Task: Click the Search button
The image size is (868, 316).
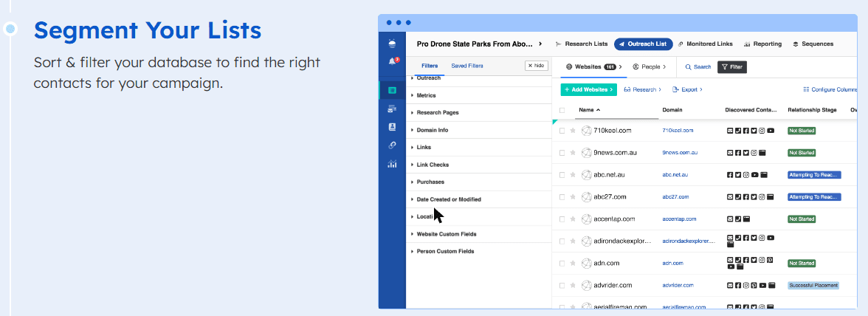Action: pos(698,67)
